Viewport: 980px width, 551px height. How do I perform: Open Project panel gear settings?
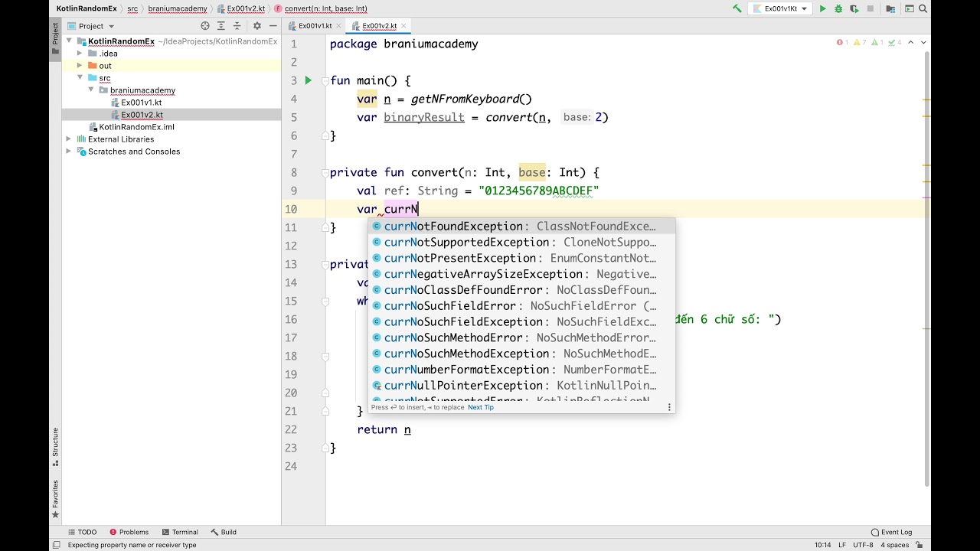point(257,25)
